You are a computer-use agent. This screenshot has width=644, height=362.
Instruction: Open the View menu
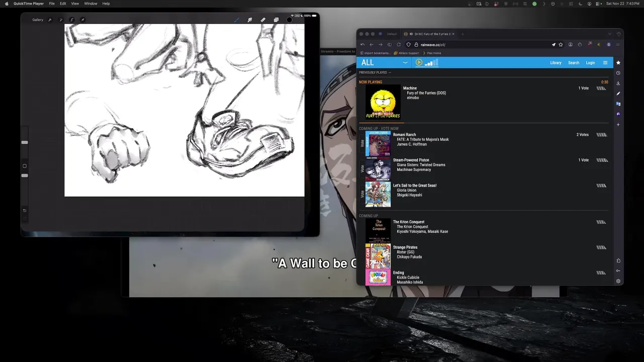[x=75, y=4]
